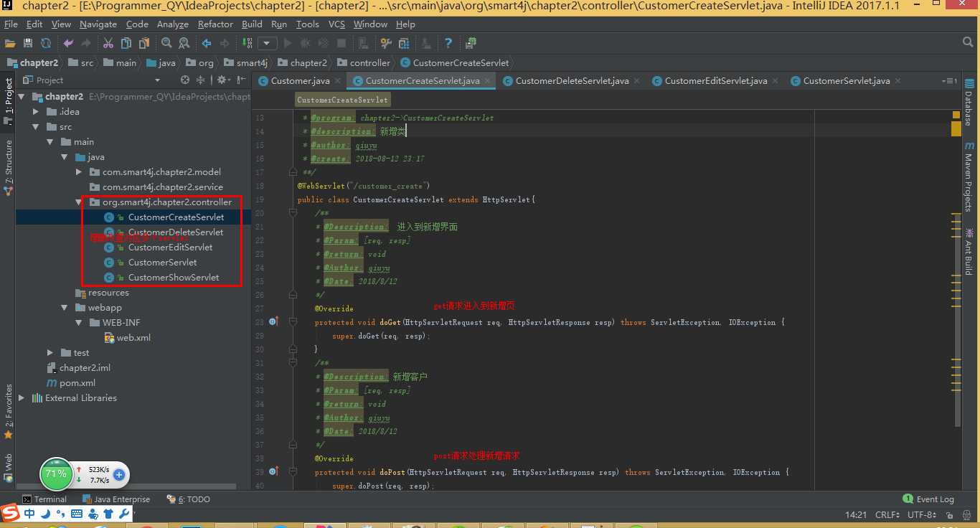980x528 pixels.
Task: Expand the .idea folder
Action: click(x=37, y=111)
